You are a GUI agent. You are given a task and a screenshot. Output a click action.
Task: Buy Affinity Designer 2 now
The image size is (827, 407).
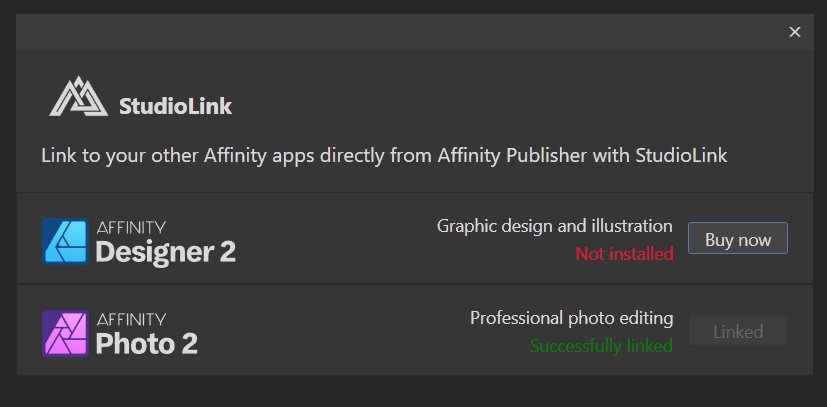coord(738,238)
